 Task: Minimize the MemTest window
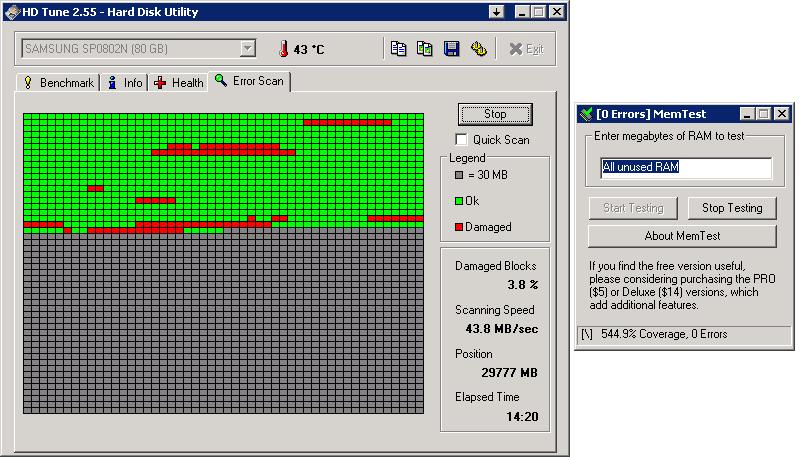click(x=747, y=114)
